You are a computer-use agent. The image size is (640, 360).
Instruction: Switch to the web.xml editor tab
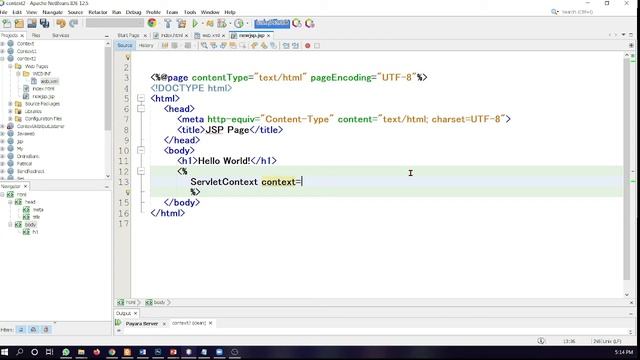pos(211,36)
